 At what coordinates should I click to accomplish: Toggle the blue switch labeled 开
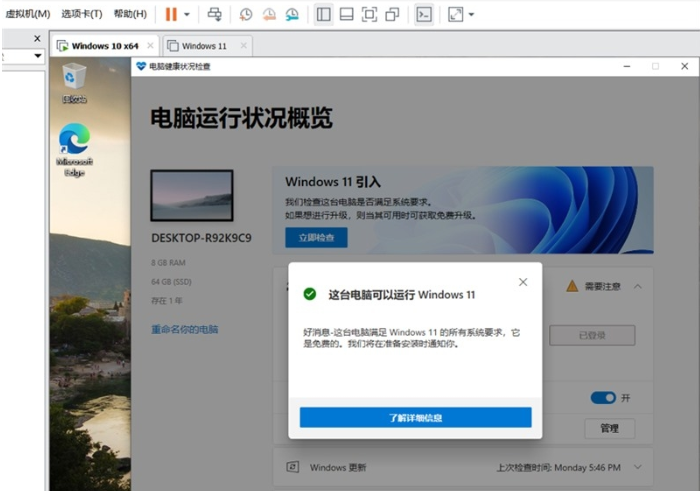(603, 397)
